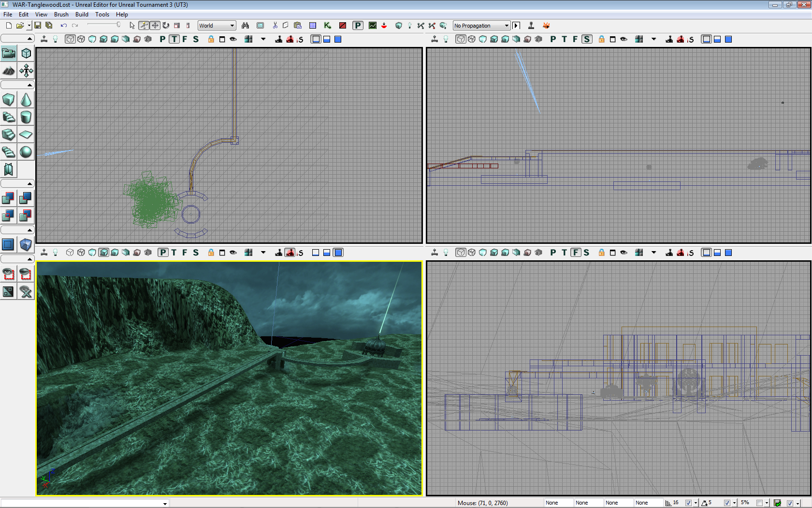Select the Sheet brush builder
The image size is (812, 508).
click(26, 134)
